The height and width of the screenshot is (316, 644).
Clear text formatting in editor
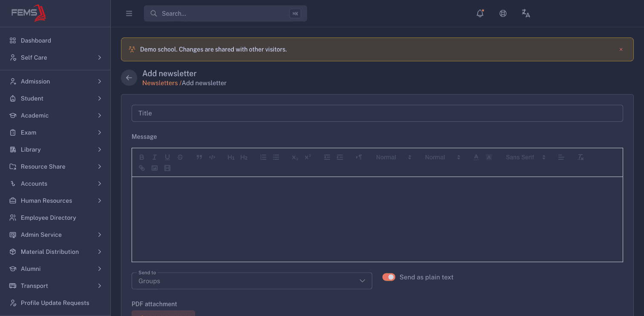pyautogui.click(x=581, y=157)
